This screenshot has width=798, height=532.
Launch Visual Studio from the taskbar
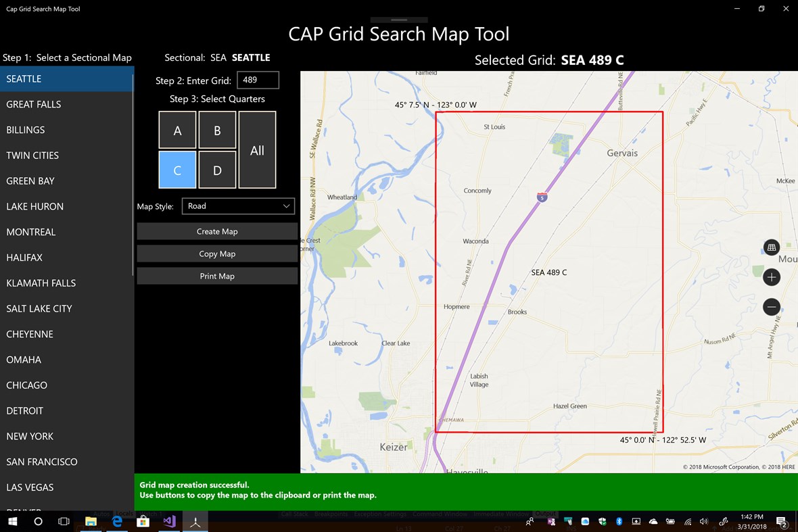click(169, 521)
